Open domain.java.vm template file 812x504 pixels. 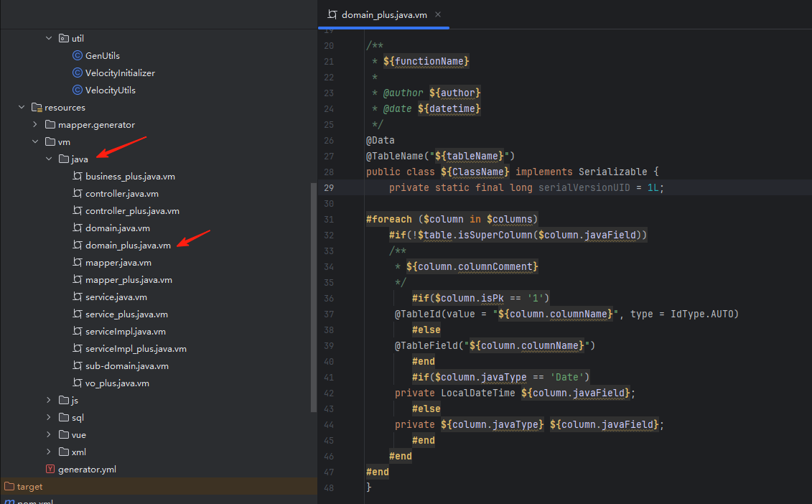pos(118,228)
